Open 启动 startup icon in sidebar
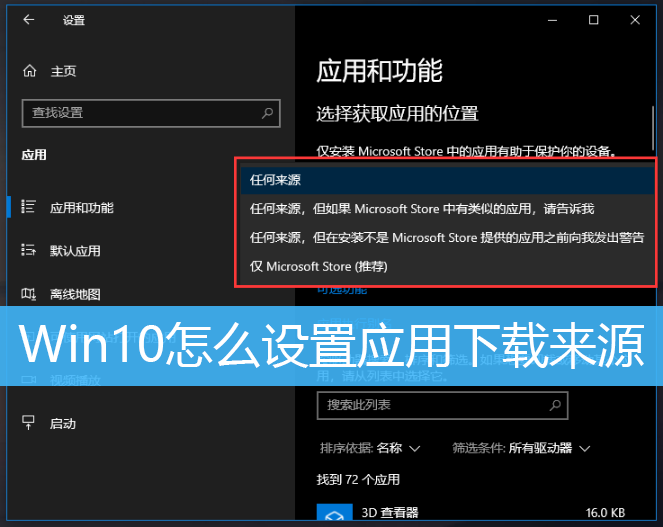663x527 pixels. point(29,423)
